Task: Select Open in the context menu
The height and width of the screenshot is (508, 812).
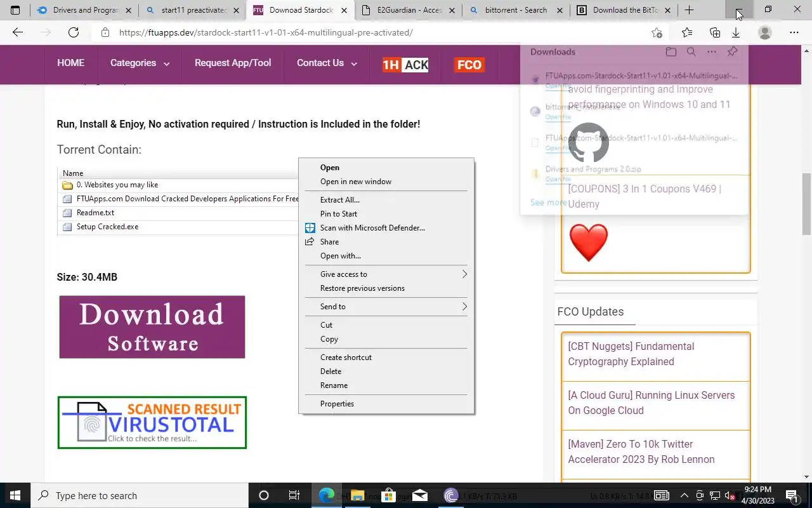Action: 386,168
